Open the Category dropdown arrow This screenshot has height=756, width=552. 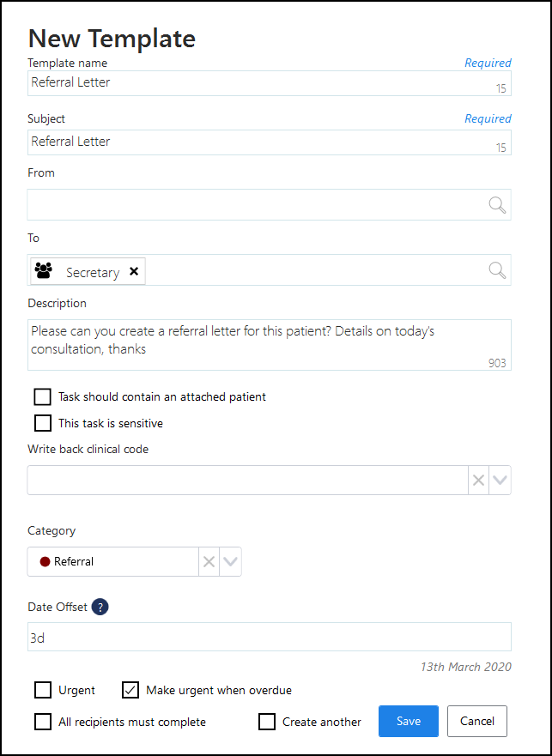(x=230, y=562)
